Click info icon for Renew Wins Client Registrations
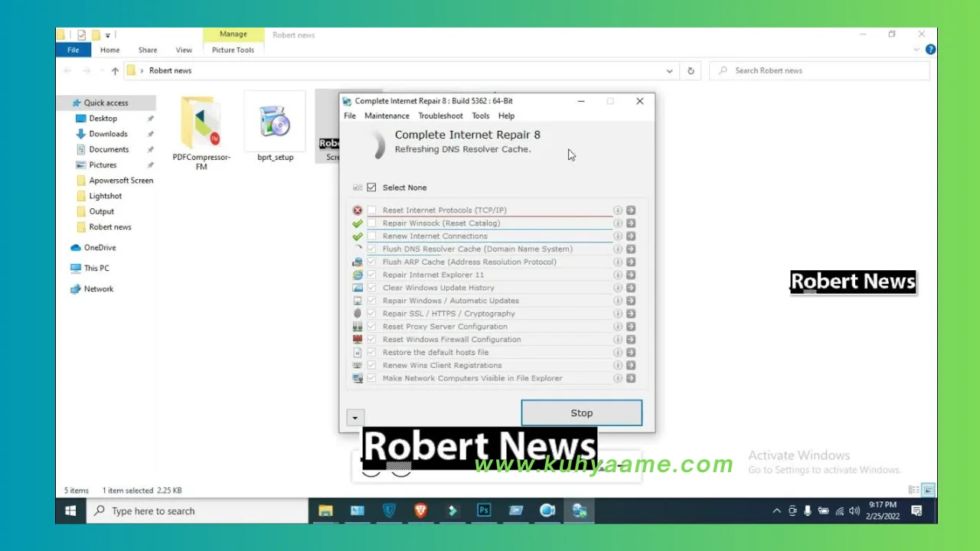Image resolution: width=980 pixels, height=551 pixels. click(x=618, y=365)
